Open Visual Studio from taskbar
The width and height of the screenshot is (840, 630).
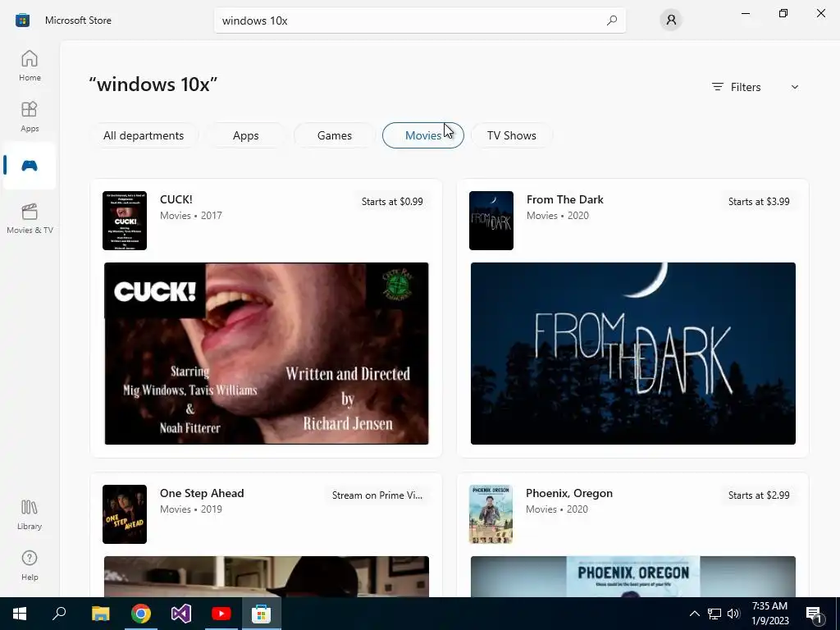[181, 614]
